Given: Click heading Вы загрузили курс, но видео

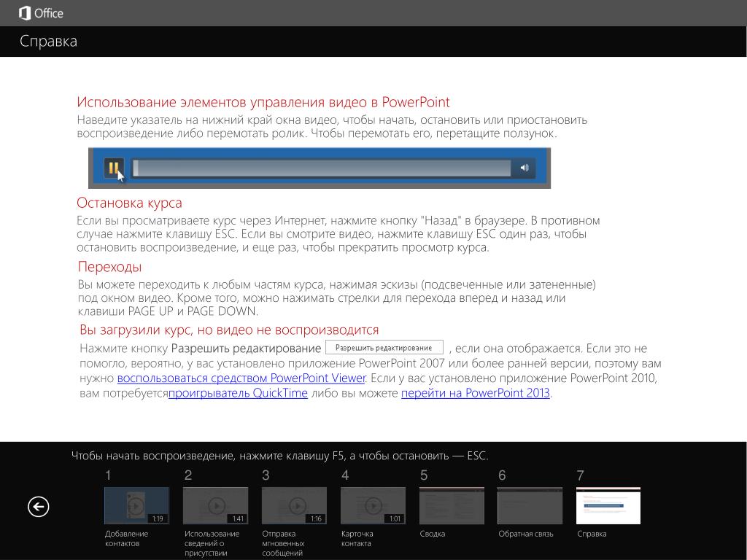Looking at the screenshot, I should point(229,330).
